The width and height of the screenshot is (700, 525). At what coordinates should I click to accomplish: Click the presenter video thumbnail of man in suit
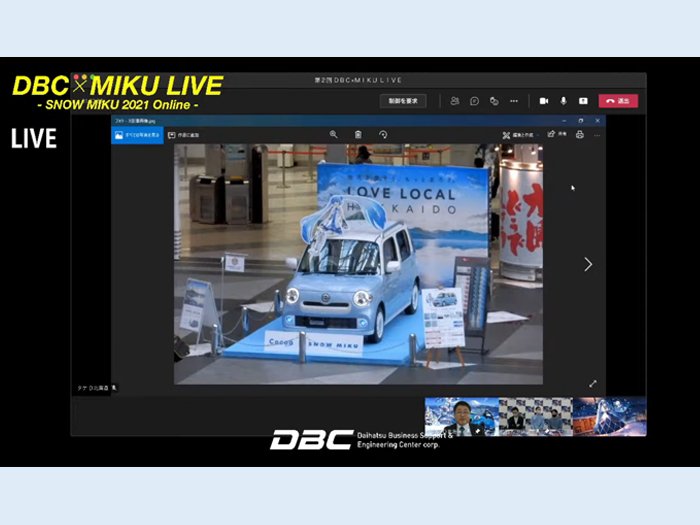pyautogui.click(x=462, y=417)
